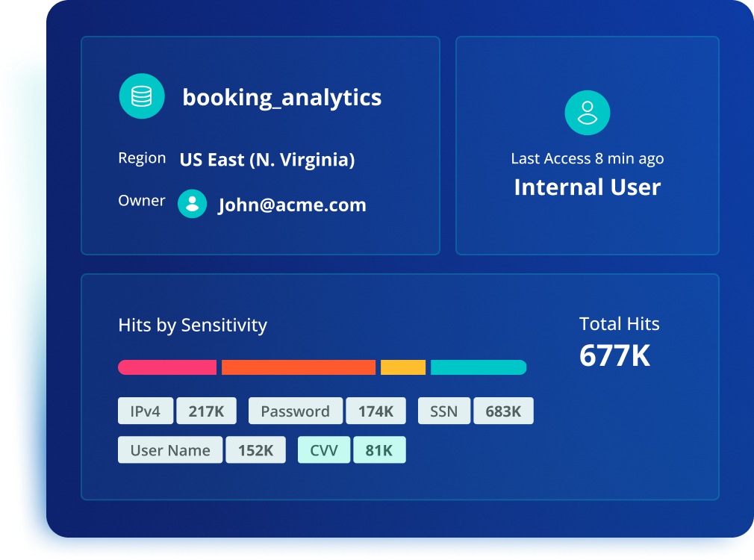Screen dimensions: 754x560
Task: Click the orange sensitivity bar segment
Action: 299,367
